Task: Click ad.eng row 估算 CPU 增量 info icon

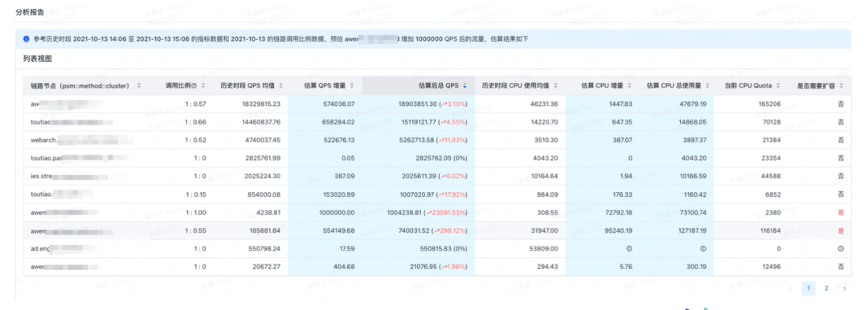Action: pos(628,248)
